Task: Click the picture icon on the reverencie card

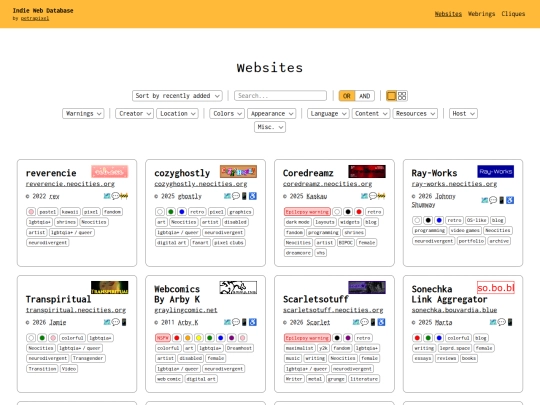Action: tap(107, 196)
